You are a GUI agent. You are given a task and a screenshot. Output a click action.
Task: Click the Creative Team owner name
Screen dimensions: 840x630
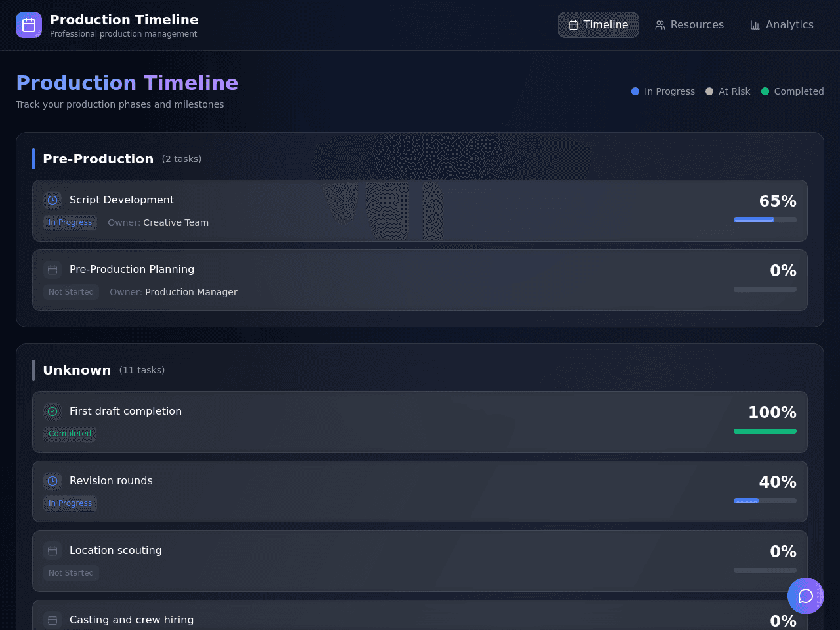[176, 222]
